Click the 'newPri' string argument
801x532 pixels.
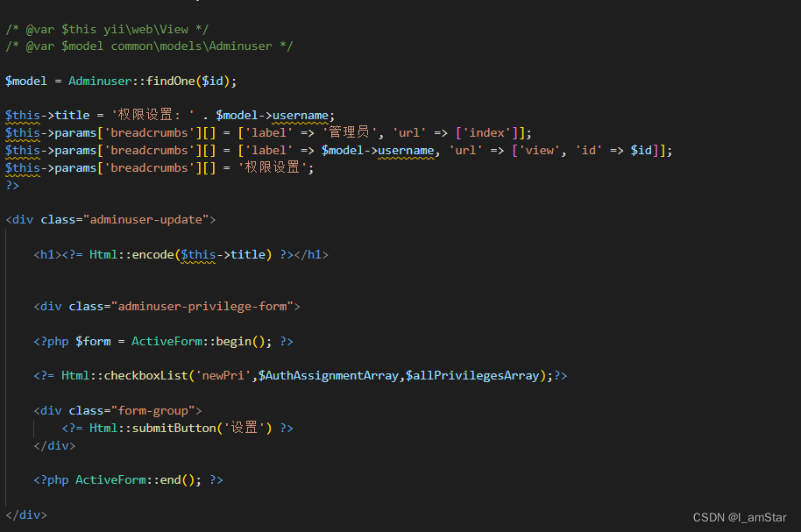point(223,376)
